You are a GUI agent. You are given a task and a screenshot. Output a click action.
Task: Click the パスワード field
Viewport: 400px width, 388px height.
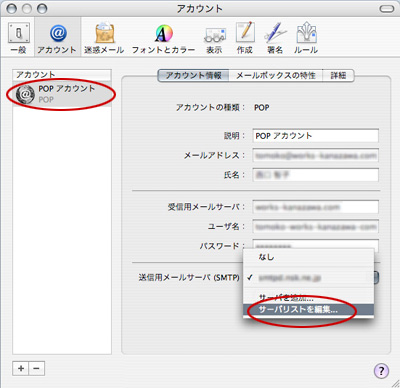[x=315, y=244]
